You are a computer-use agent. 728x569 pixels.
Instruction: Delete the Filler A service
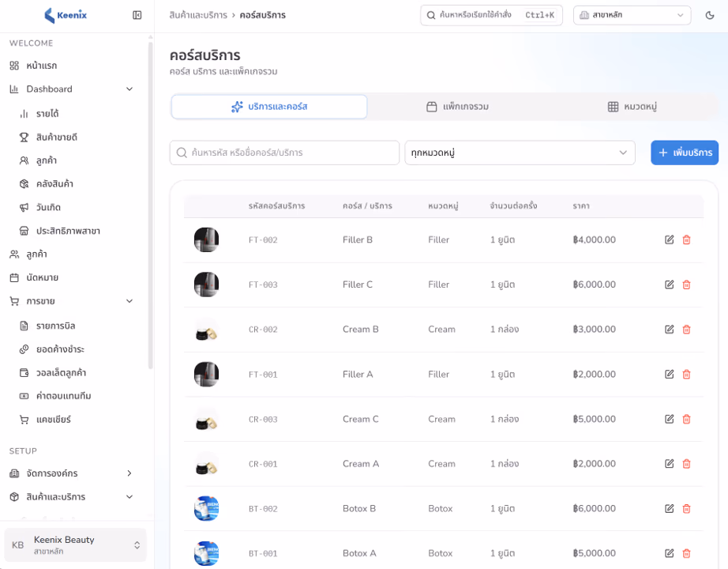coord(686,375)
